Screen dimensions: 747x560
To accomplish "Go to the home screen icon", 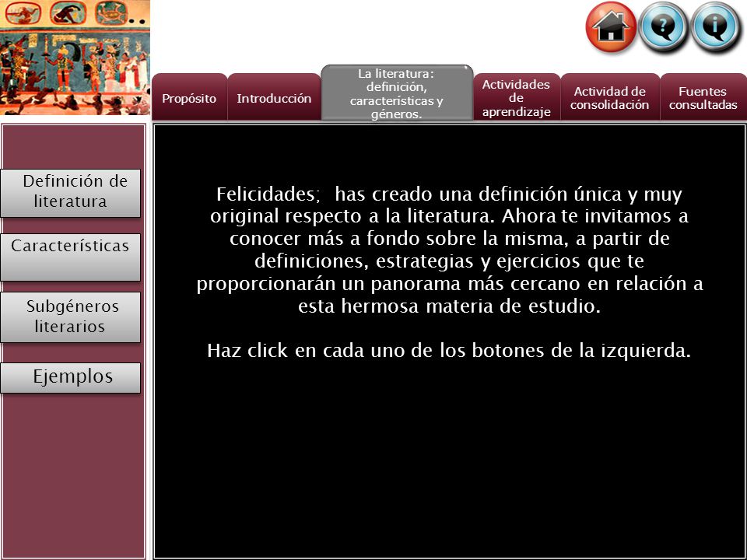I will click(x=611, y=26).
